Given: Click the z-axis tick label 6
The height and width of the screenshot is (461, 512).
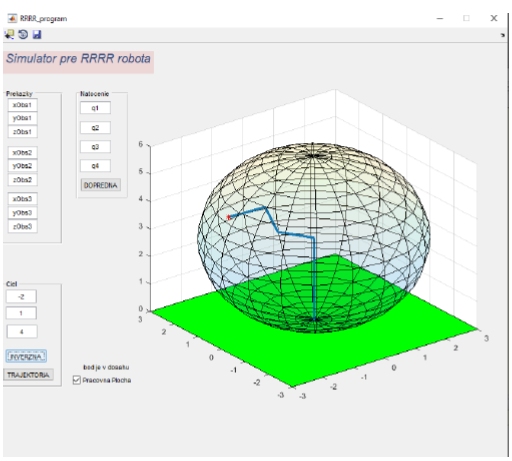Looking at the screenshot, I should [141, 144].
